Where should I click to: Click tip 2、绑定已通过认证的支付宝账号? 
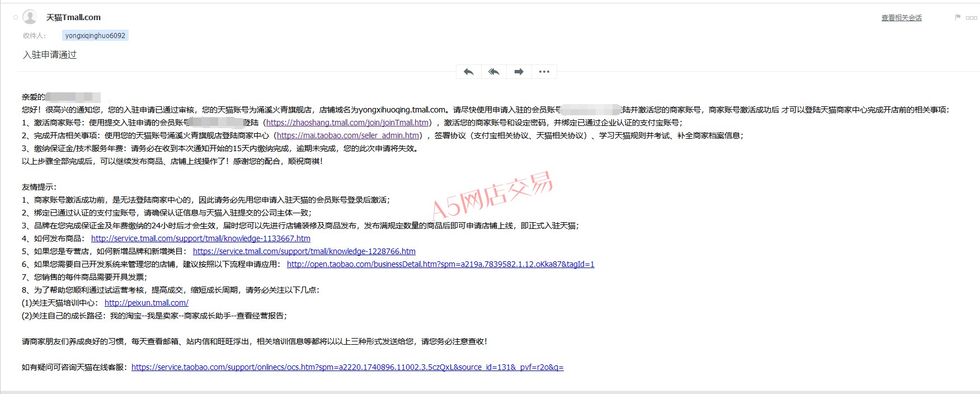pyautogui.click(x=167, y=213)
